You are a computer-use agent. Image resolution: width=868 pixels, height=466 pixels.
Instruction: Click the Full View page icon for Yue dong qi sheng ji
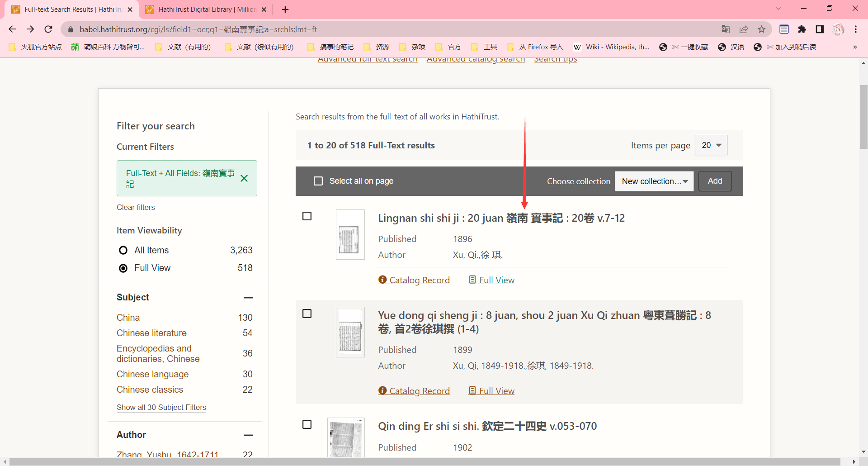point(472,390)
